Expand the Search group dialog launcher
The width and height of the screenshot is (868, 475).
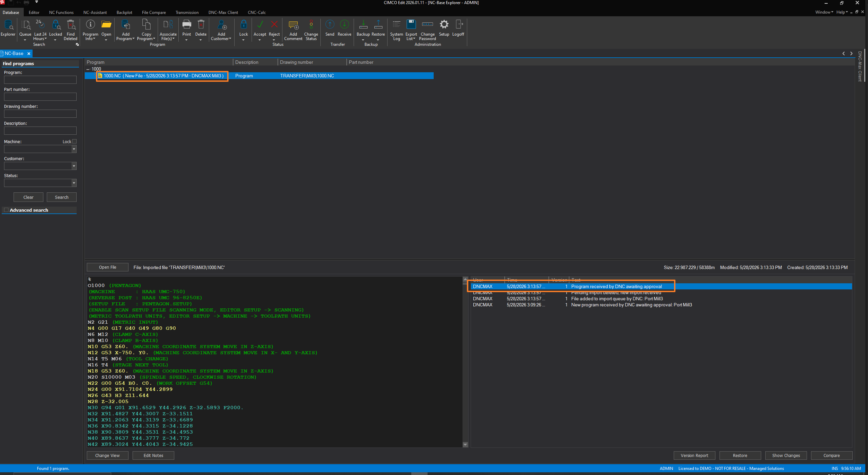(77, 44)
